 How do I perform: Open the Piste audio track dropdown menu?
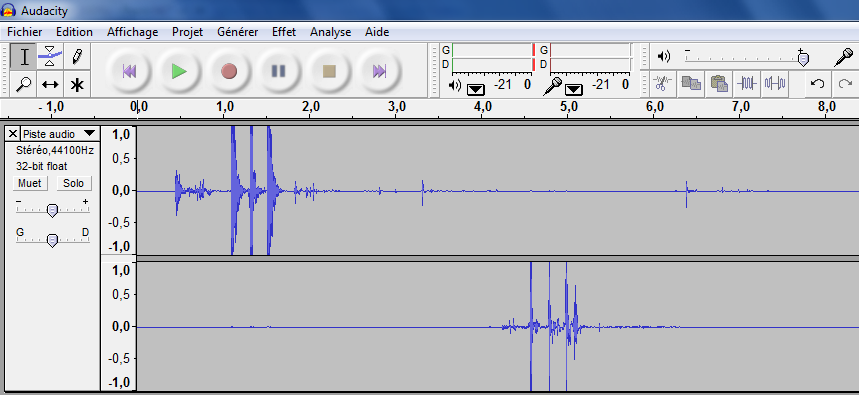60,134
